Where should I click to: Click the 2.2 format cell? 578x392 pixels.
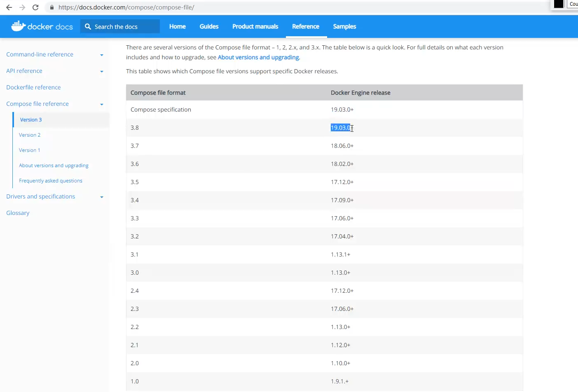[x=135, y=327]
